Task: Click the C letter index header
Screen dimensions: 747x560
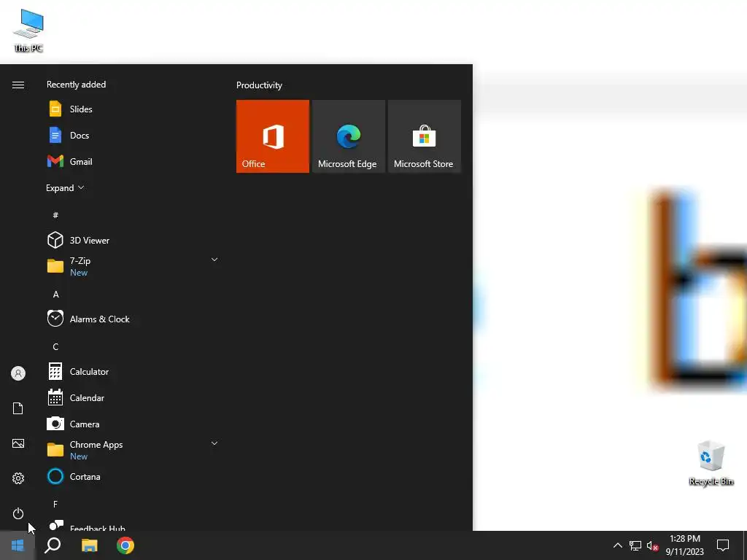Action: pos(55,346)
